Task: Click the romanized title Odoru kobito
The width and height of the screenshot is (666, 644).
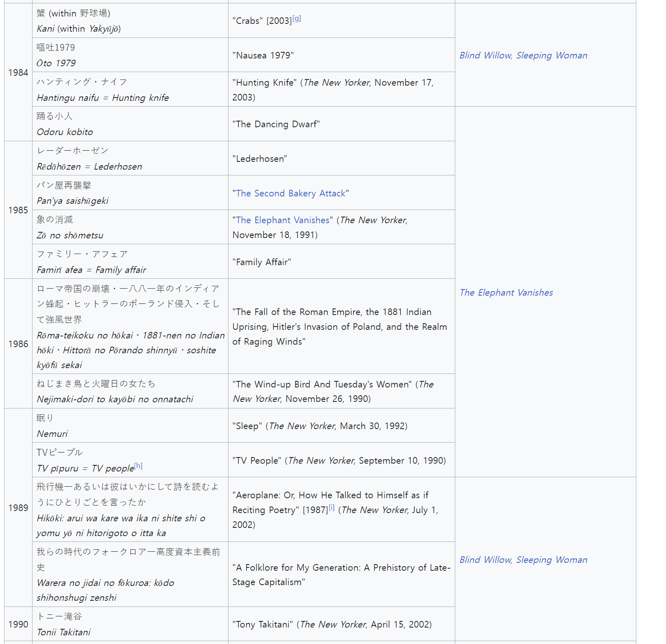Action: coord(65,132)
